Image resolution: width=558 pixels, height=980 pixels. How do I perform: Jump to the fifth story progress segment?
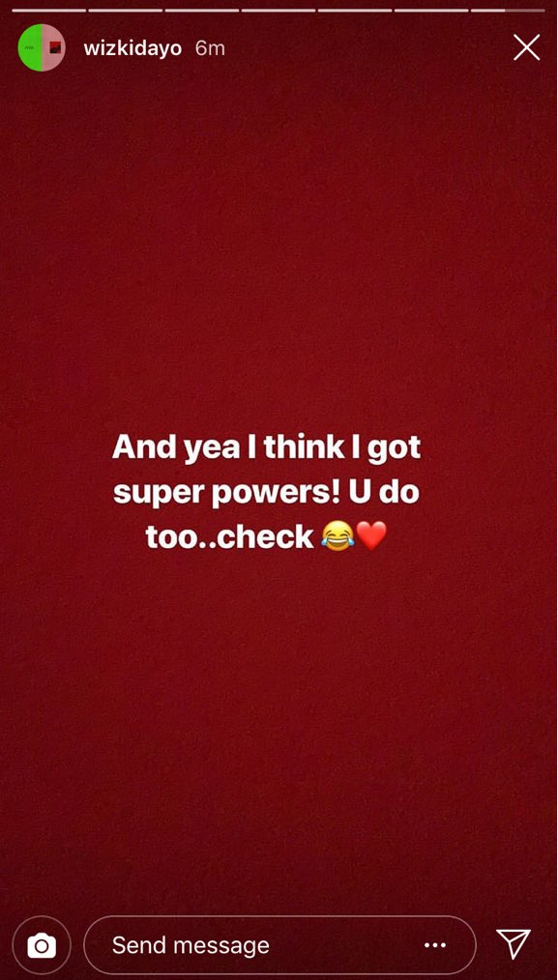pos(354,11)
